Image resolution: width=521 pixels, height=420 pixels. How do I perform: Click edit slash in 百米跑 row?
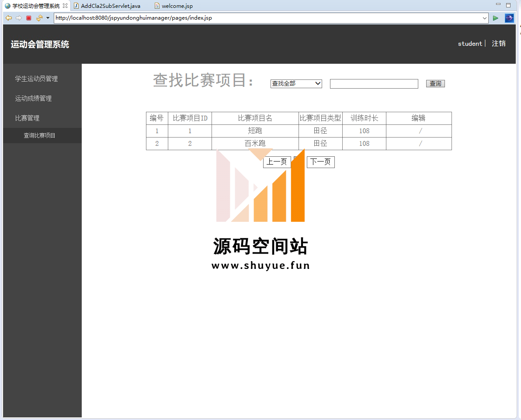tap(420, 144)
